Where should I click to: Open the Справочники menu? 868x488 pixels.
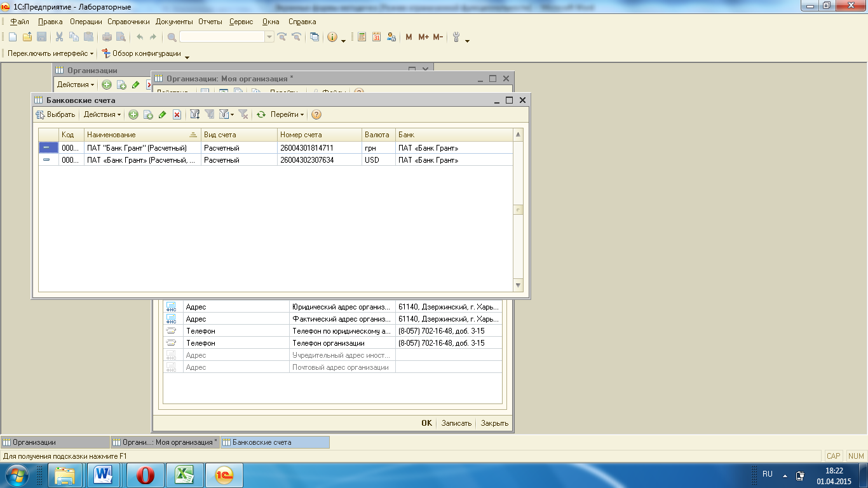pos(128,22)
